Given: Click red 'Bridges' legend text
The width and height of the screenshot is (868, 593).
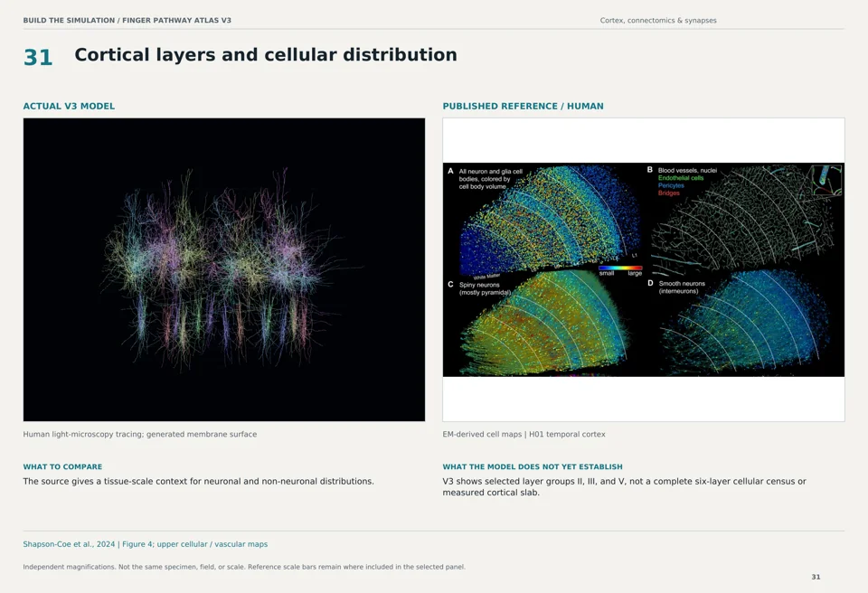Looking at the screenshot, I should click(669, 193).
